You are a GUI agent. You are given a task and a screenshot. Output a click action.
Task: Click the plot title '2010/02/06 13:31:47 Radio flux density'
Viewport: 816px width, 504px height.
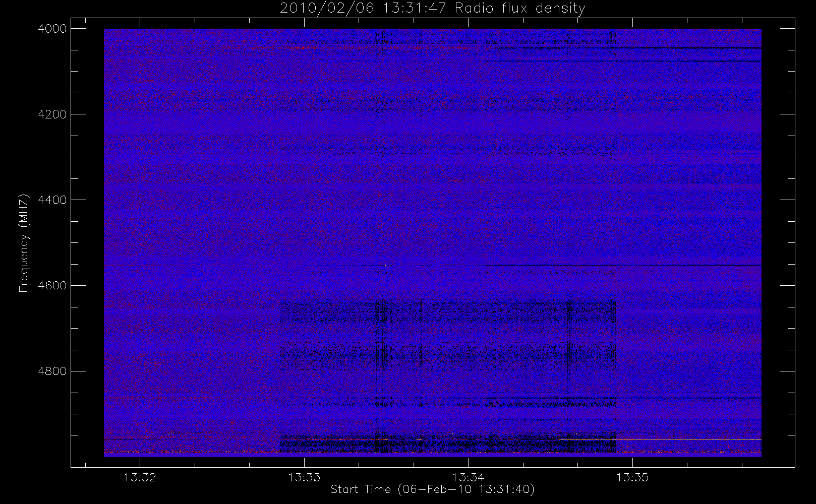point(432,9)
